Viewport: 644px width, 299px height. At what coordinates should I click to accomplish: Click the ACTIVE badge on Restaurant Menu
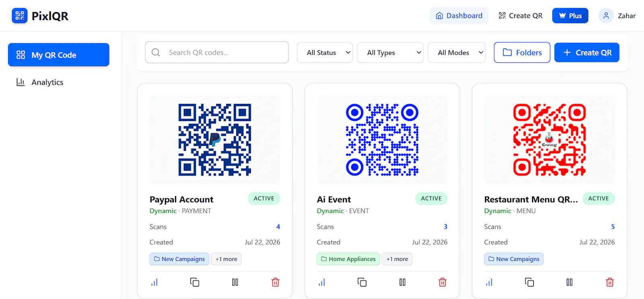pos(599,199)
